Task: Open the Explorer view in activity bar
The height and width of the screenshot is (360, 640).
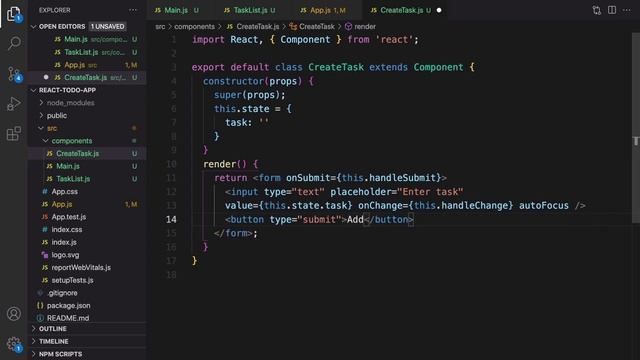Action: (x=13, y=14)
